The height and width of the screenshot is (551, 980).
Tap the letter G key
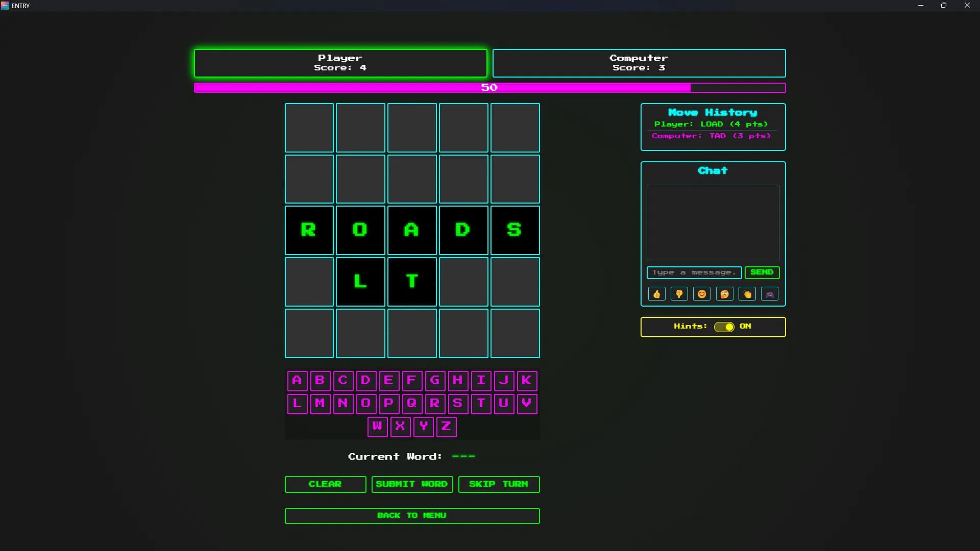pyautogui.click(x=435, y=381)
